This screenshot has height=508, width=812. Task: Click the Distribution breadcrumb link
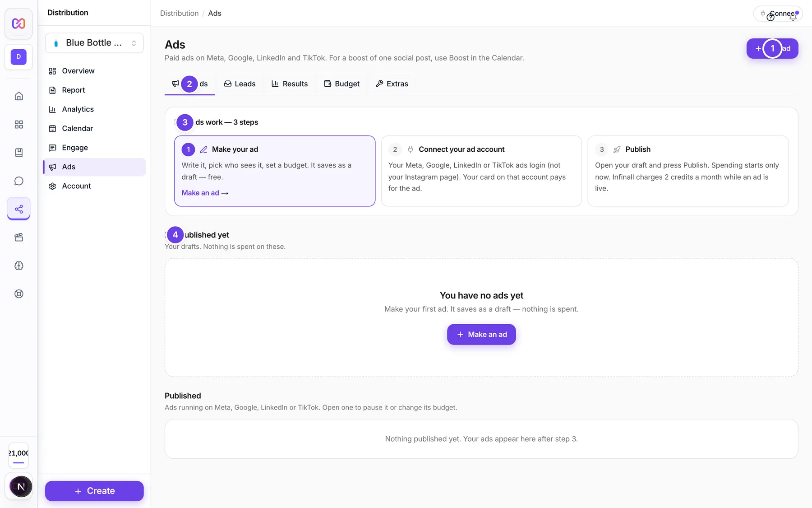tap(179, 13)
